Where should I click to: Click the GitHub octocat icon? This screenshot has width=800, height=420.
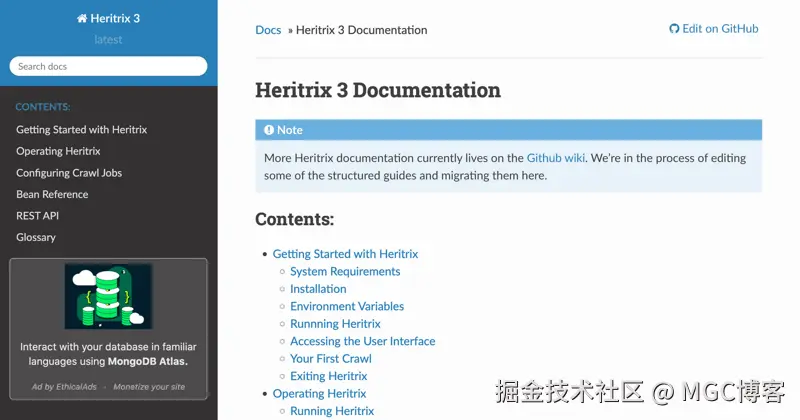click(x=674, y=29)
